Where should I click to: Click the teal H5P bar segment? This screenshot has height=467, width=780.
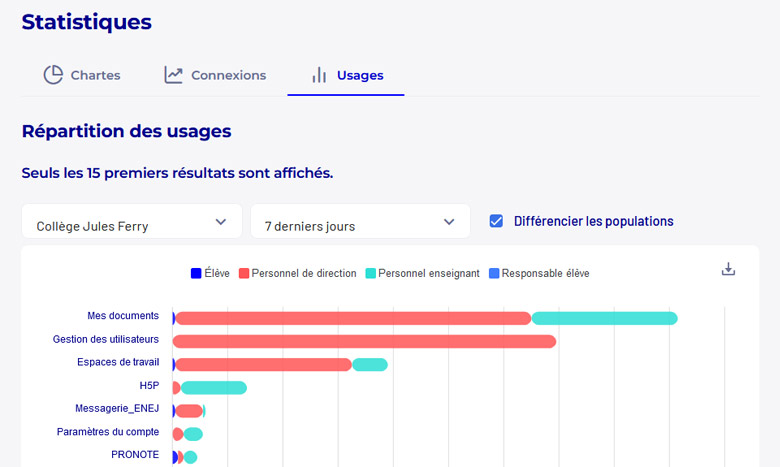pyautogui.click(x=213, y=388)
